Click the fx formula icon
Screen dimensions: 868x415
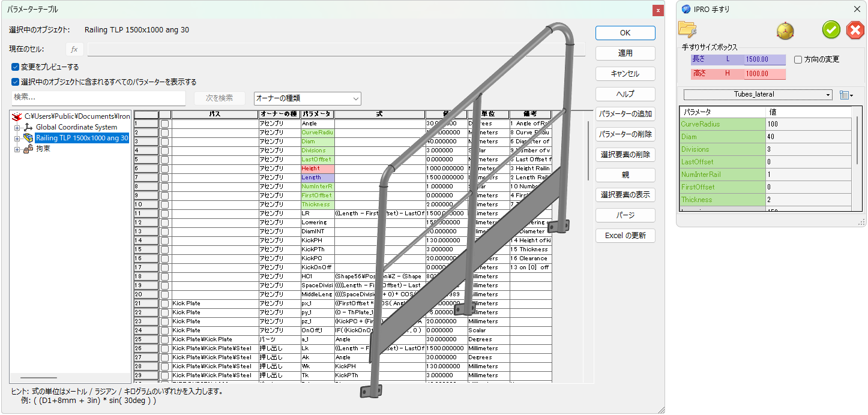74,49
